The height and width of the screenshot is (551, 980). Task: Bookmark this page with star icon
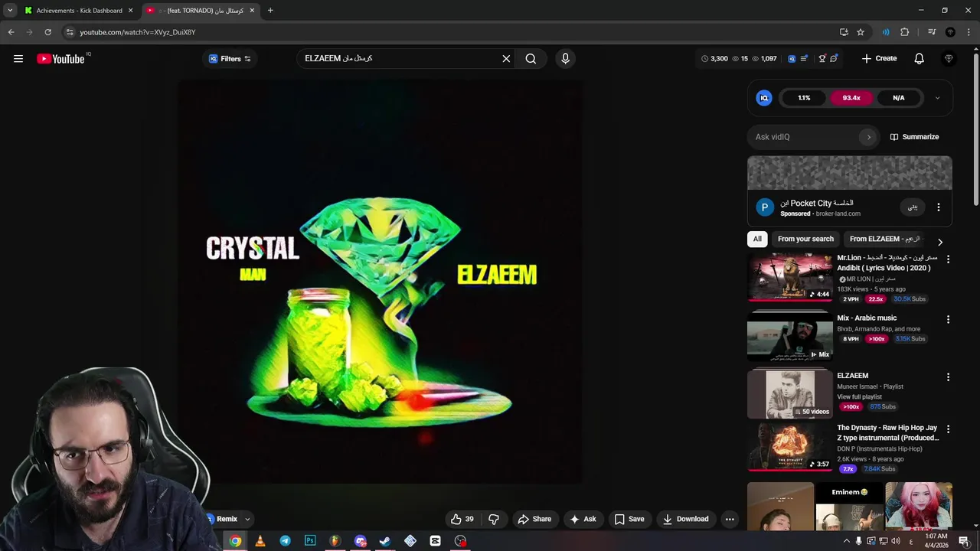point(861,32)
